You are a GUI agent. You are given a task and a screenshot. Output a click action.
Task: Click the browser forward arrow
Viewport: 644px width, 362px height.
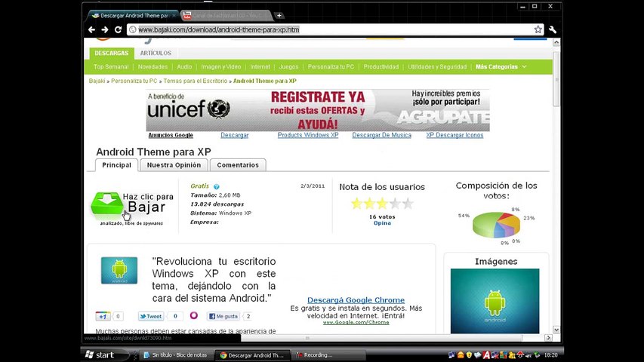pos(105,29)
